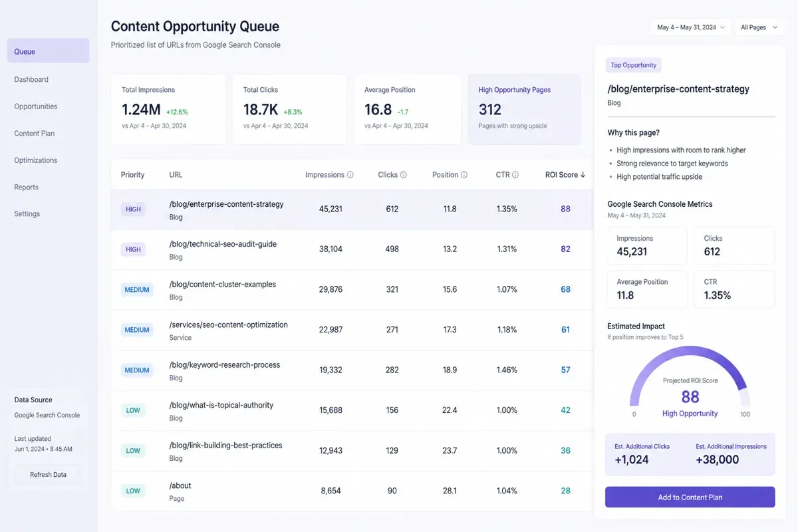Click the Est. Additional Impressions +38,000 value
The height and width of the screenshot is (532, 798).
[718, 460]
